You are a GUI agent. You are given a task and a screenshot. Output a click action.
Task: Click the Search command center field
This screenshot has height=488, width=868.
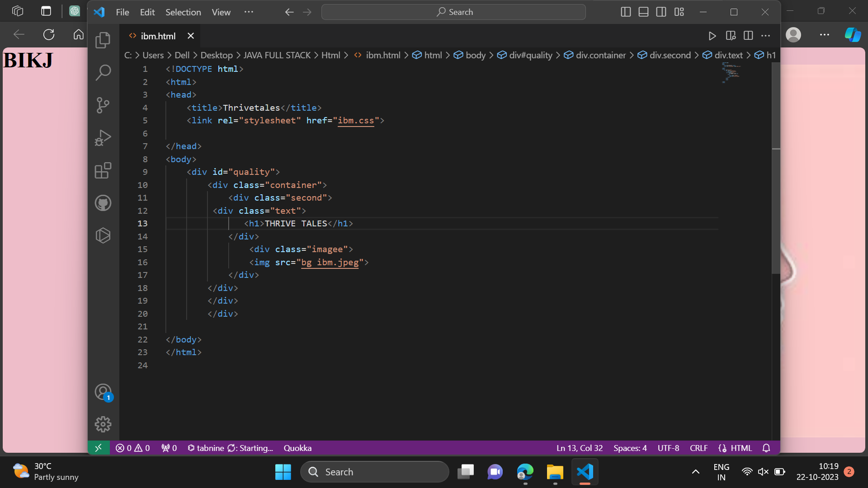(453, 12)
